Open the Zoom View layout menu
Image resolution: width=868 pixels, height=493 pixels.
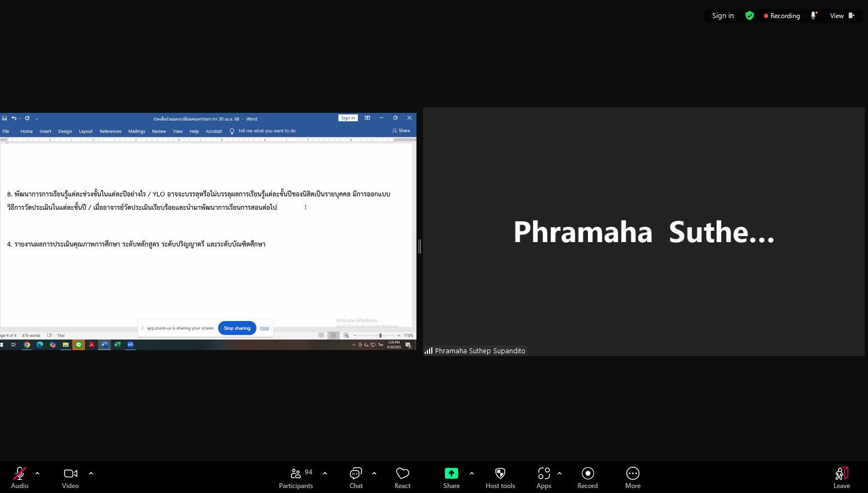click(x=837, y=16)
